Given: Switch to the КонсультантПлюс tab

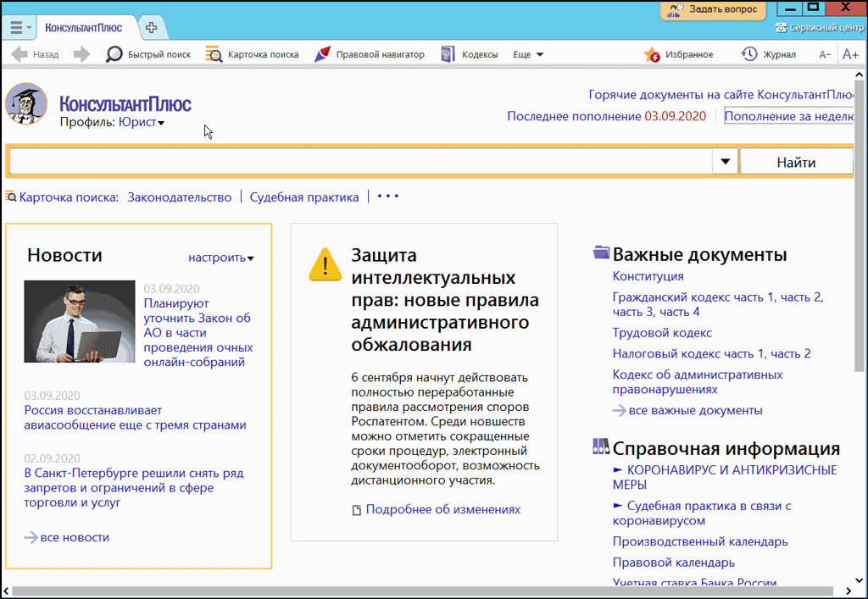Looking at the screenshot, I should point(84,27).
